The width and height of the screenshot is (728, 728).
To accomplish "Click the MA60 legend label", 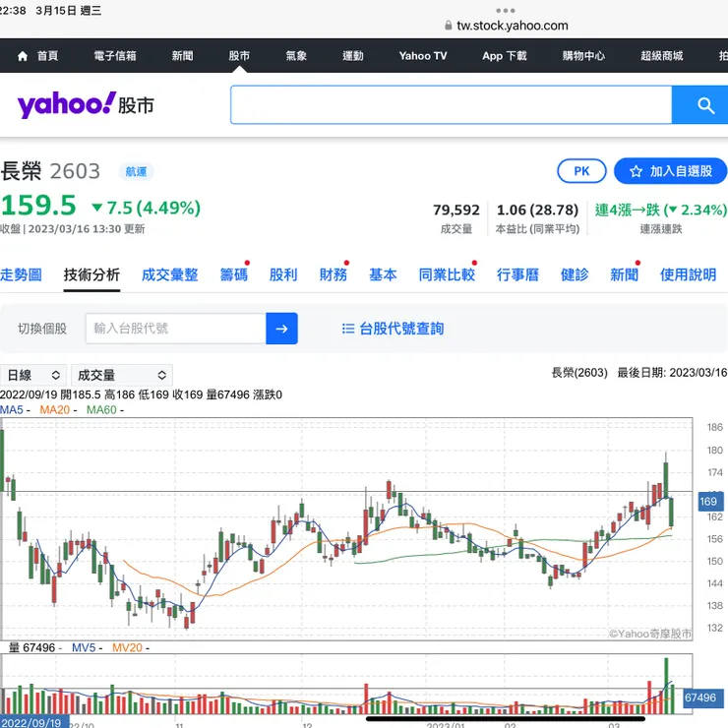I will point(101,410).
